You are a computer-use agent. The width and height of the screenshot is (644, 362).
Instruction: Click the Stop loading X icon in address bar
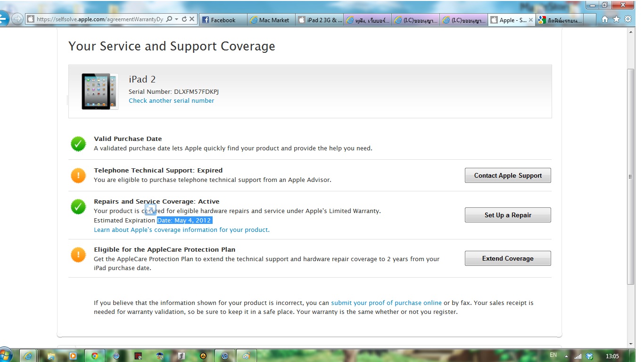pyautogui.click(x=192, y=19)
